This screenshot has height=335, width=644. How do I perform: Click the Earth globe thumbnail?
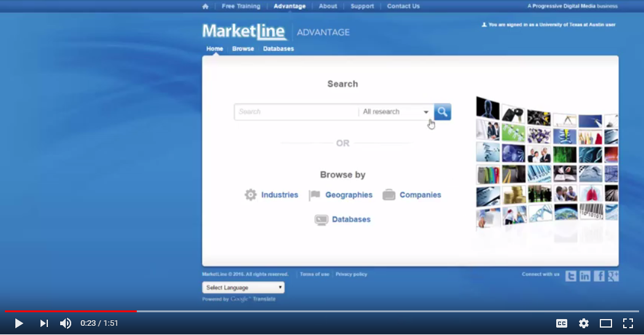click(x=565, y=212)
